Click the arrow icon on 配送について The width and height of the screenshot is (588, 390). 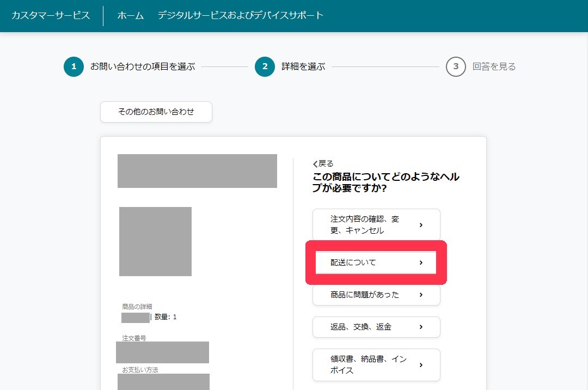pyautogui.click(x=421, y=263)
